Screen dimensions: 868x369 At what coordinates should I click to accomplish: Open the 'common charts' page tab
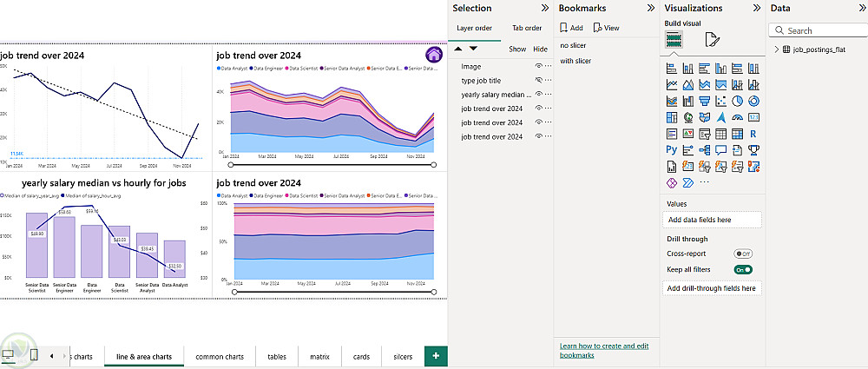click(220, 356)
